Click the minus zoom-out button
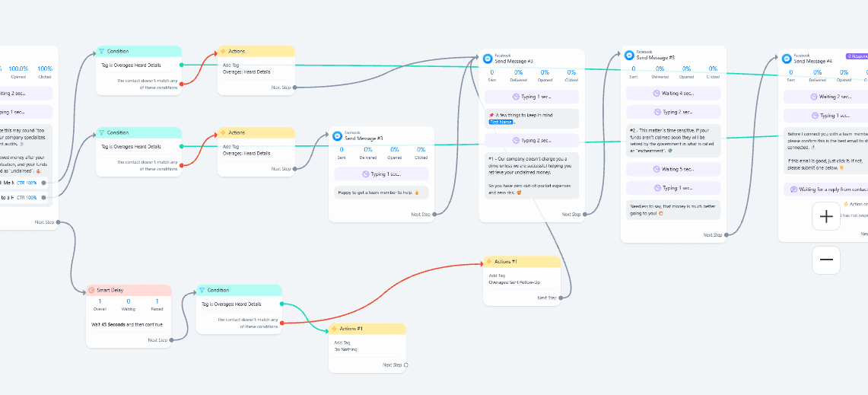 826,260
